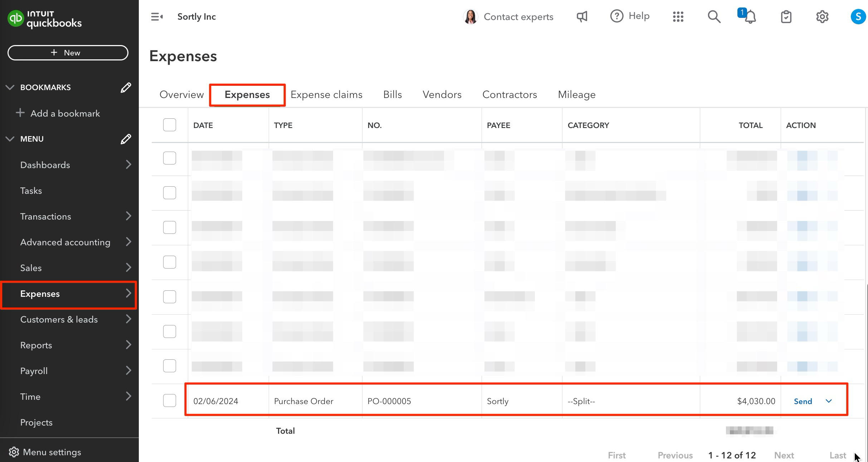Expand the Advanced accounting submenu arrow
This screenshot has width=868, height=462.
128,242
